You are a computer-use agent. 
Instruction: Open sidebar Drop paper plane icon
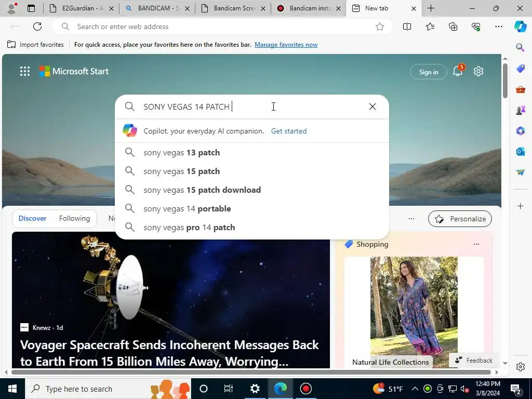(520, 172)
